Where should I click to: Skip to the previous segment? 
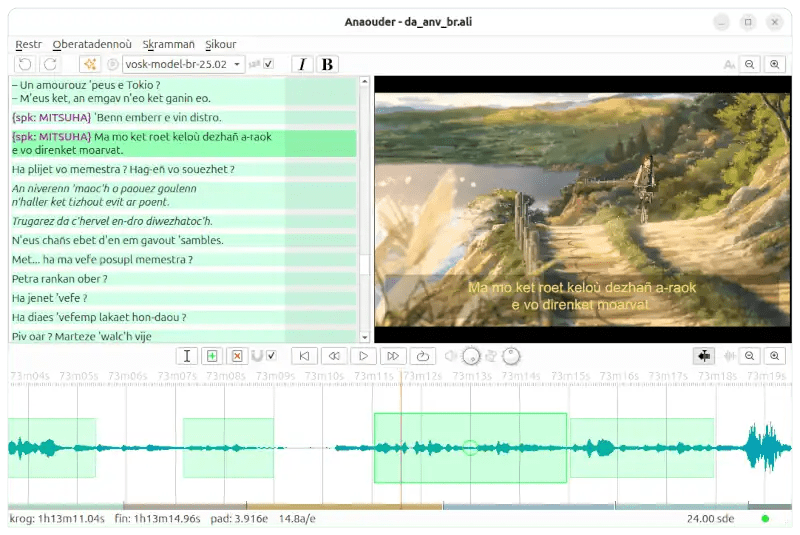pyautogui.click(x=306, y=356)
